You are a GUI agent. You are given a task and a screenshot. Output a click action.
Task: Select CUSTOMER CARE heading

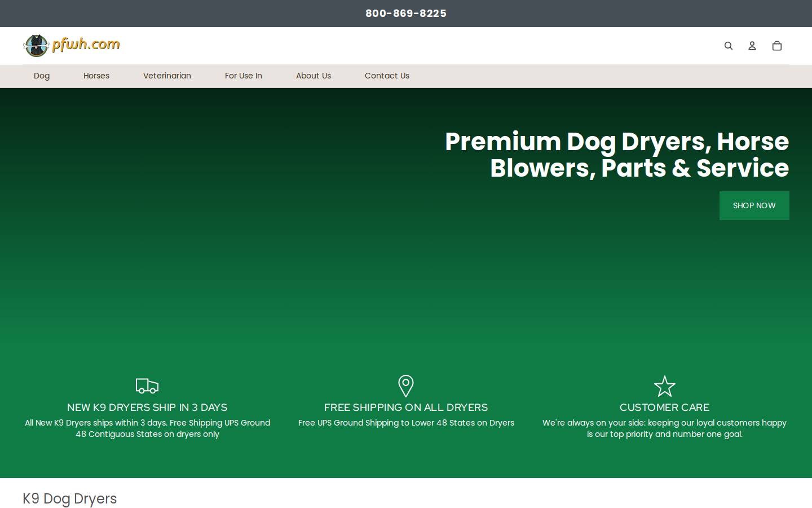tap(664, 408)
